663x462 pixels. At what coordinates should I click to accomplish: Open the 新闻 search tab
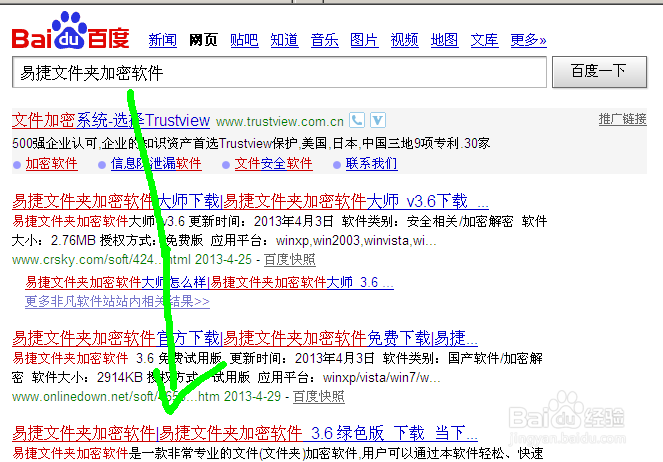(163, 40)
